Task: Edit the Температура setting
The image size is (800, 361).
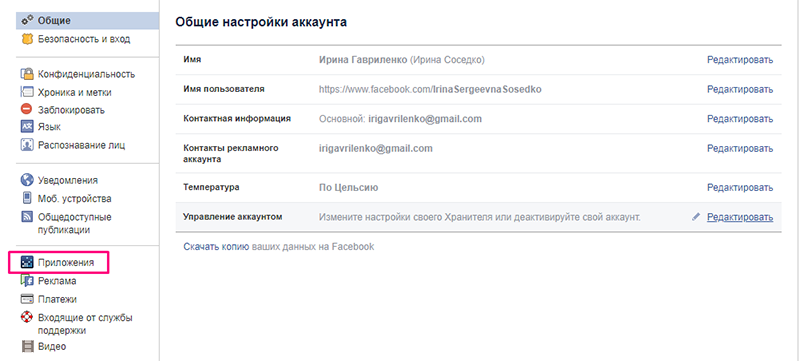Action: [740, 188]
